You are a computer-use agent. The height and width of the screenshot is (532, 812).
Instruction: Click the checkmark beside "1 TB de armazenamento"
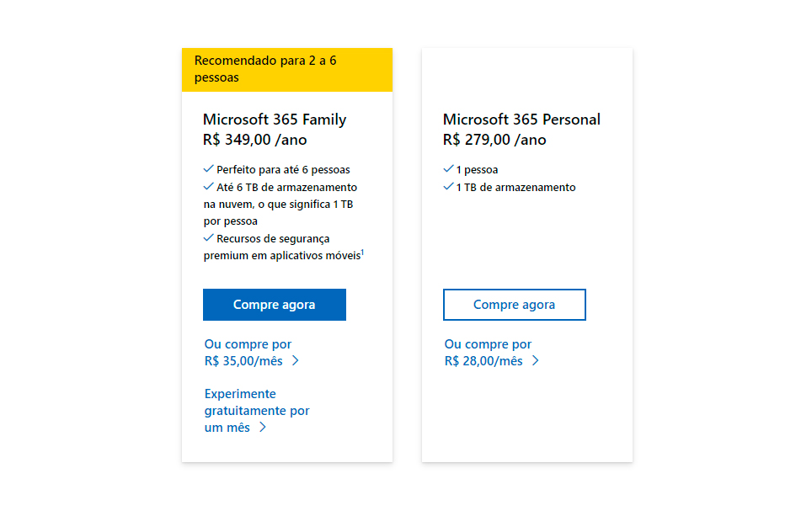tap(448, 186)
